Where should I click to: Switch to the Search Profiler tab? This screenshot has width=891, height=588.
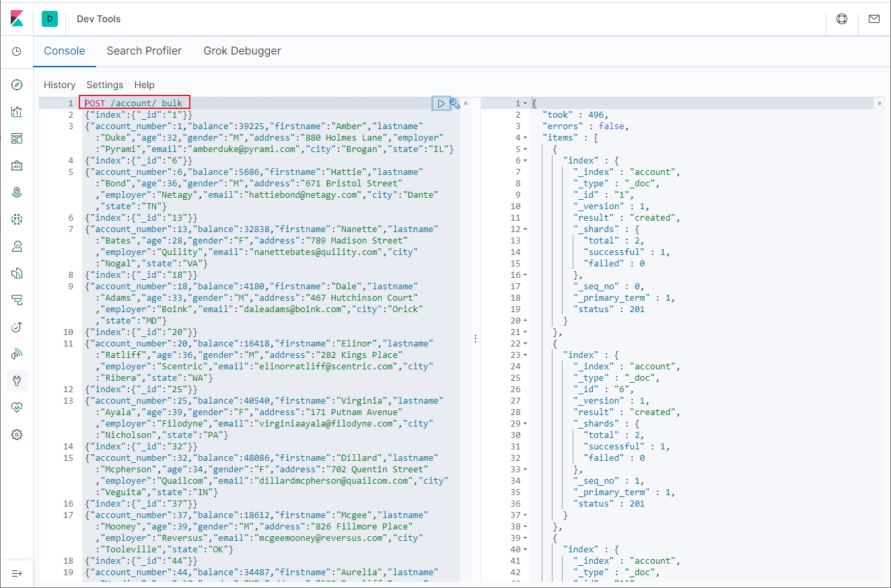click(x=144, y=51)
